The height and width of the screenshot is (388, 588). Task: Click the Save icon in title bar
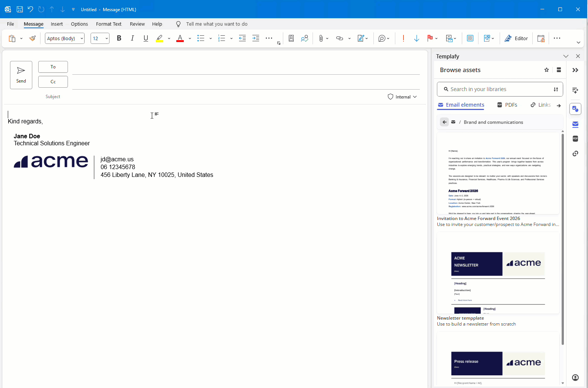20,9
